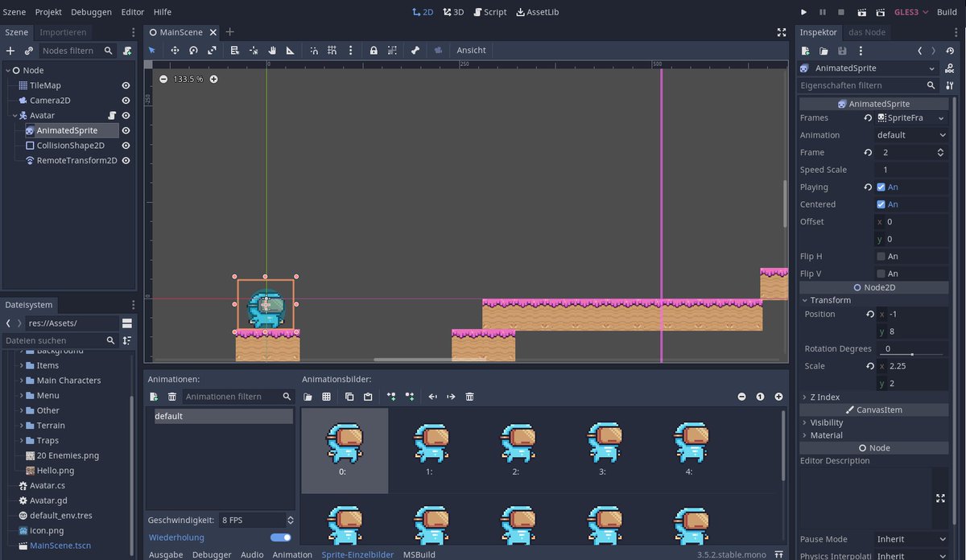Screen dimensions: 966x560
Task: Select the Rotate tool
Action: point(193,50)
